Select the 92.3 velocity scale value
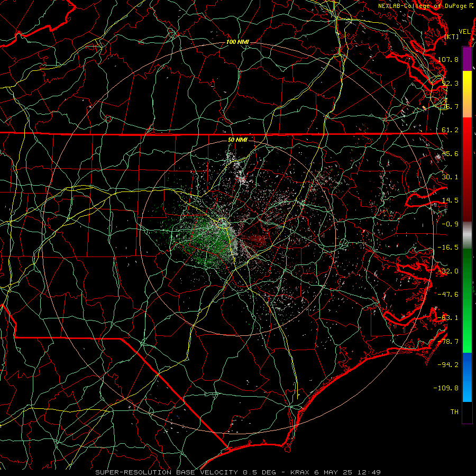 click(x=450, y=83)
